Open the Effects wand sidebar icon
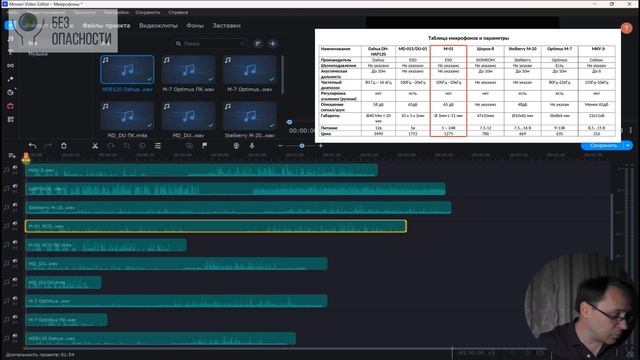The height and width of the screenshot is (360, 640). 11,79
